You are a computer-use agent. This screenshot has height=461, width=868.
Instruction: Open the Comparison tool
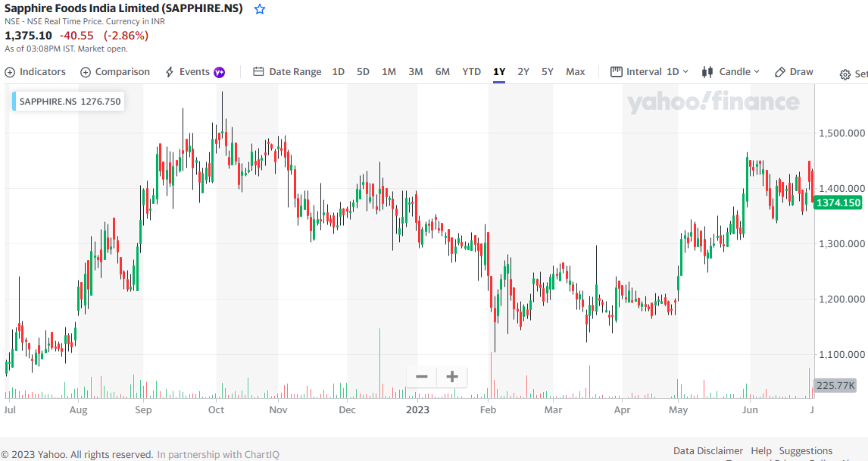click(x=115, y=72)
